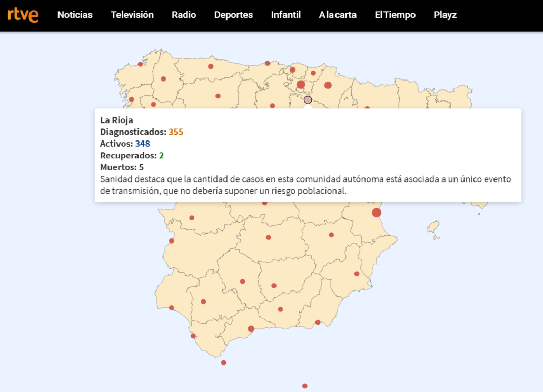This screenshot has width=543, height=392.
Task: Go to the Televisión section
Action: click(132, 15)
